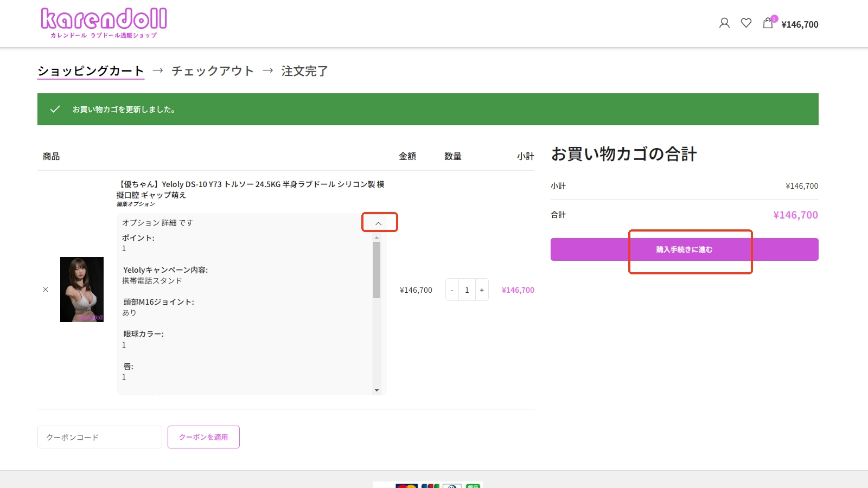Screen dimensions: 868x488
Task: Click the Yelolyキャンペーン内容 label
Action: 165,270
